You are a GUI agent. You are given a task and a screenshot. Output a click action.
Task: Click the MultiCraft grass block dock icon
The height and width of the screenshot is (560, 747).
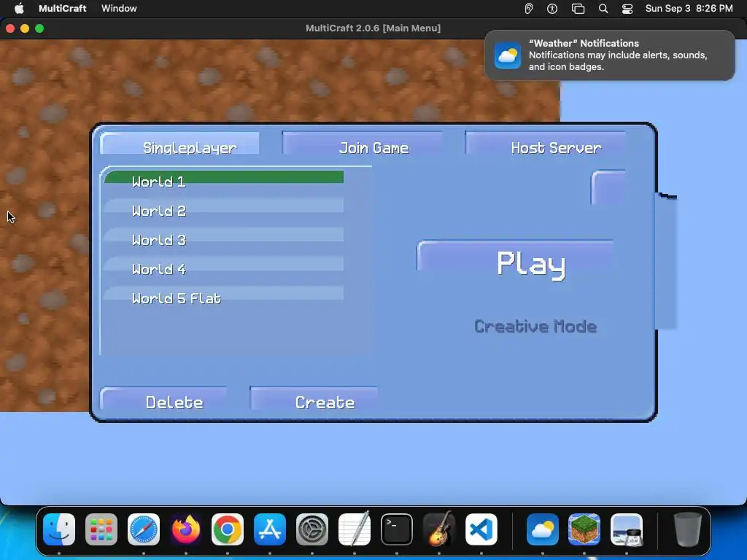[x=584, y=529]
